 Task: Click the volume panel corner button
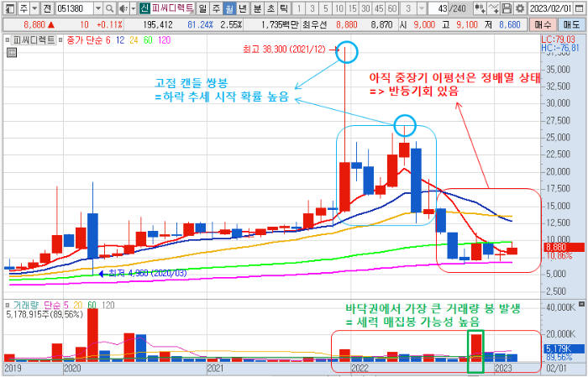(x=581, y=304)
